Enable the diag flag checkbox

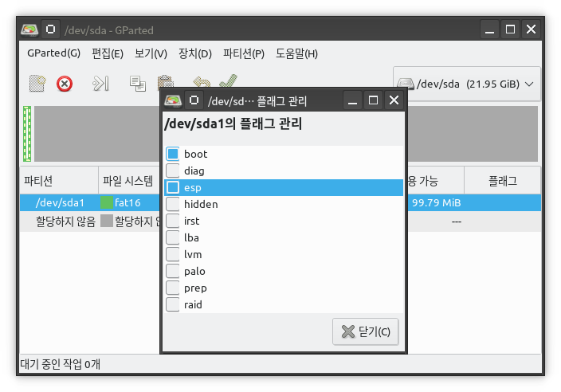[x=173, y=171]
